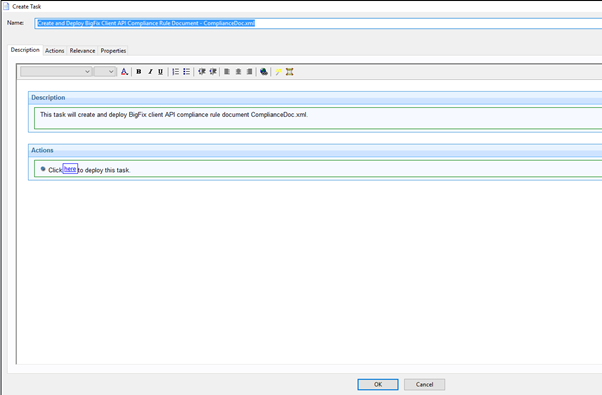Align text to the left
Screen dimensions: 602x395
coord(227,72)
